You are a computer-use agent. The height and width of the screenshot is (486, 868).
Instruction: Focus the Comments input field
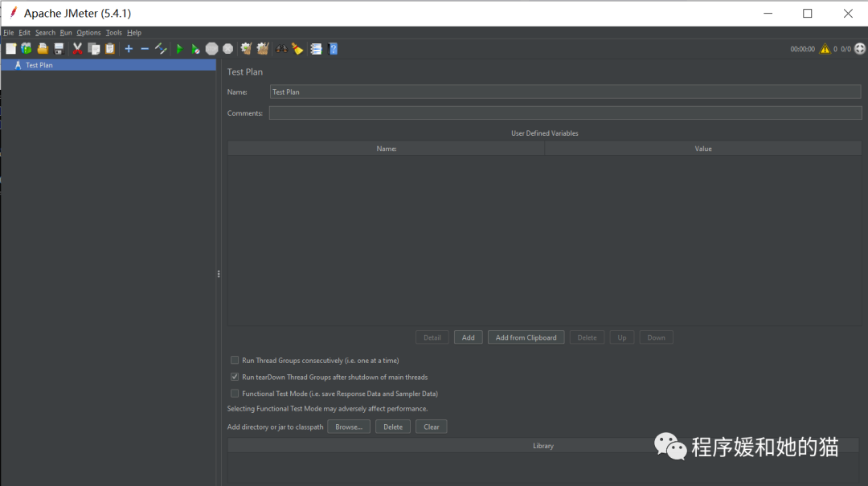pyautogui.click(x=565, y=113)
